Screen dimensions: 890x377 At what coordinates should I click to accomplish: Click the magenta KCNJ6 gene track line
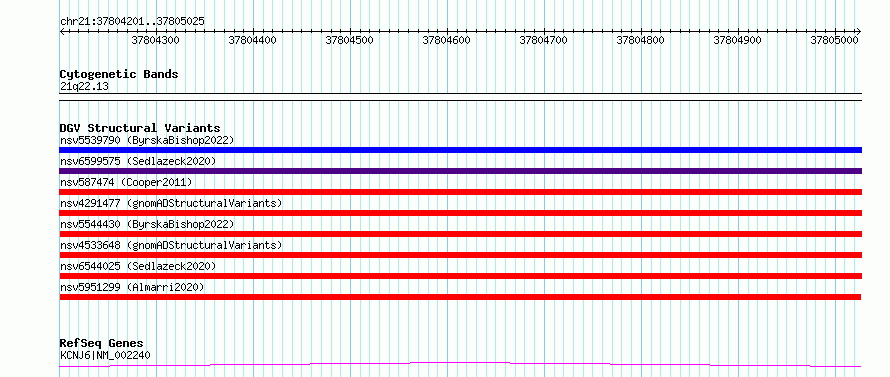coord(460,364)
